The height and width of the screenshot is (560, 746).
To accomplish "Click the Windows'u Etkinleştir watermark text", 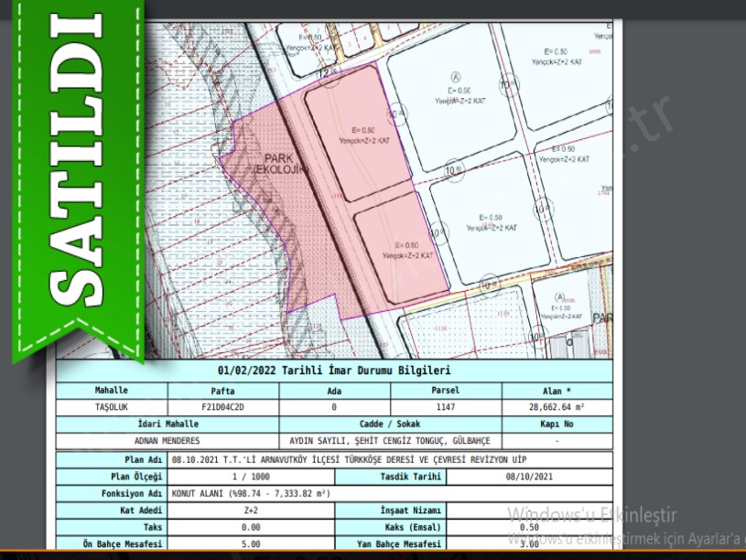I will click(x=593, y=513).
